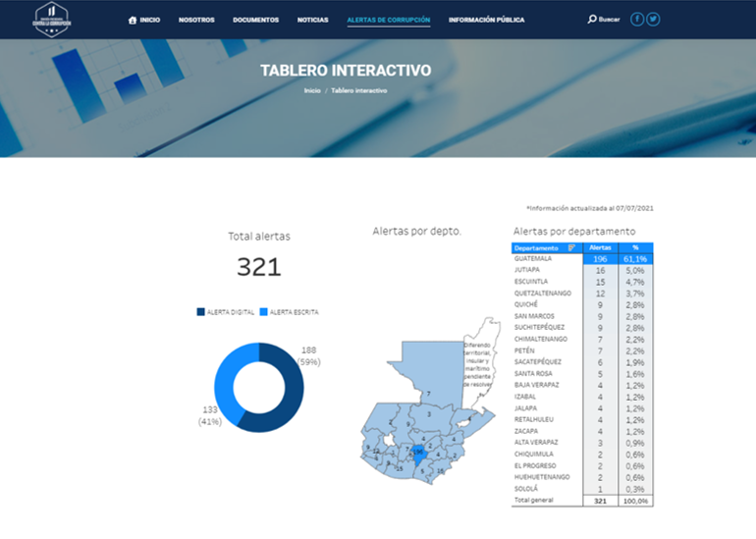Open the DOCUMENTOS menu
This screenshot has height=539, width=756.
coord(255,20)
